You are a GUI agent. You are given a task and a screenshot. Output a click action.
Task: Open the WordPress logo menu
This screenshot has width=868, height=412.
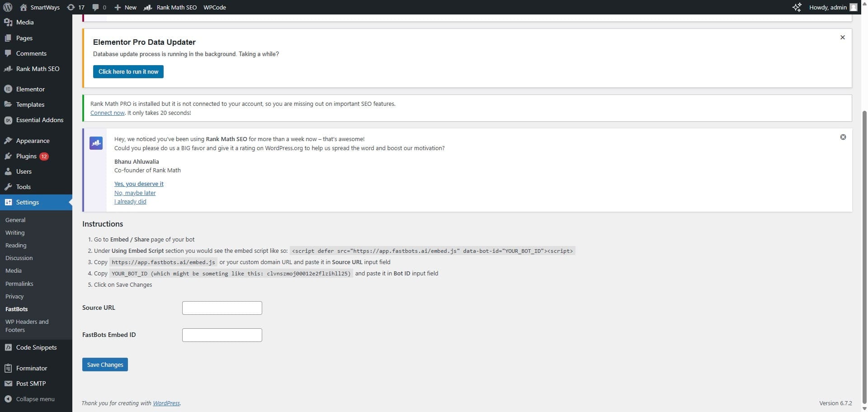(7, 7)
